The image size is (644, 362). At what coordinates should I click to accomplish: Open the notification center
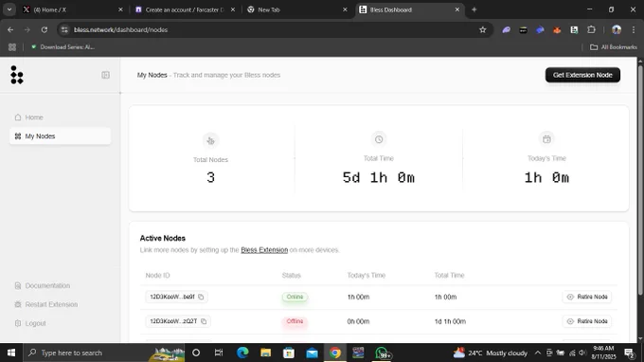tap(629, 353)
